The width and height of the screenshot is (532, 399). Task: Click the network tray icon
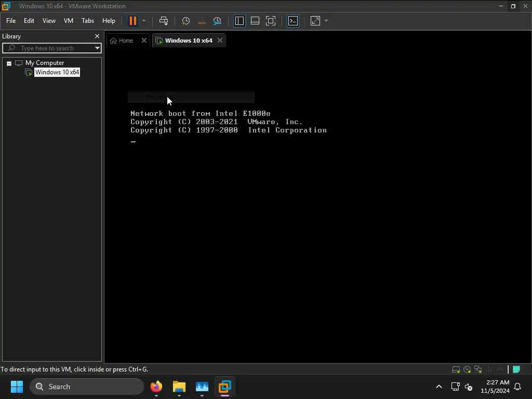point(455,387)
